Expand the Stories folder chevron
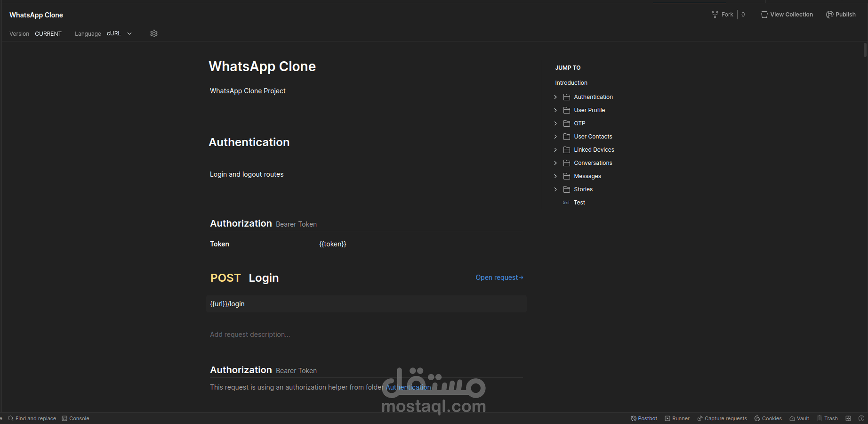This screenshot has height=424, width=868. [x=555, y=189]
